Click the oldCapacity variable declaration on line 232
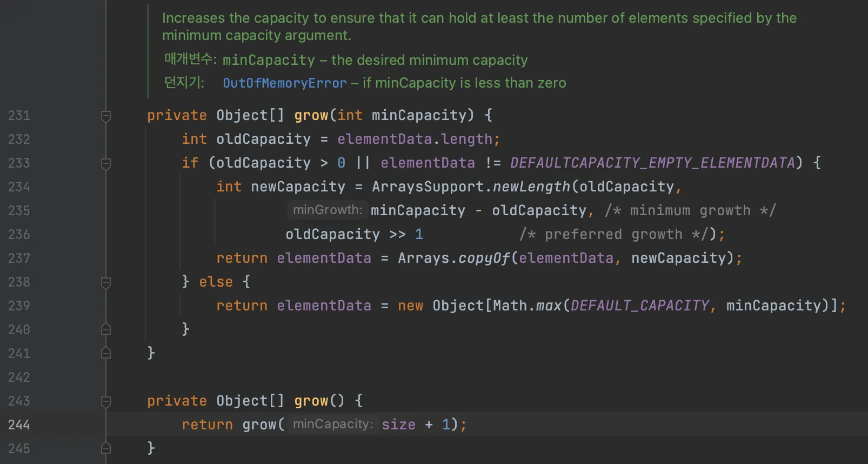This screenshot has height=464, width=868. [264, 139]
